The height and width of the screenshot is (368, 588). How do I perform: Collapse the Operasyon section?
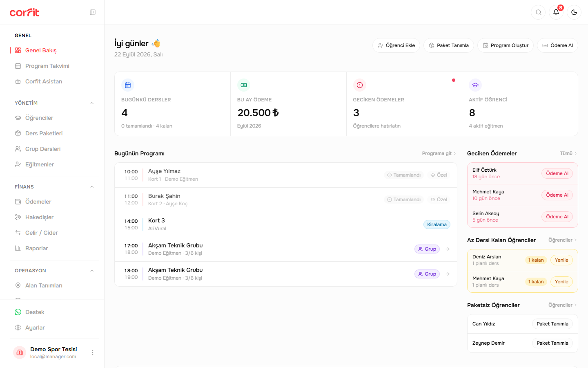pos(92,271)
